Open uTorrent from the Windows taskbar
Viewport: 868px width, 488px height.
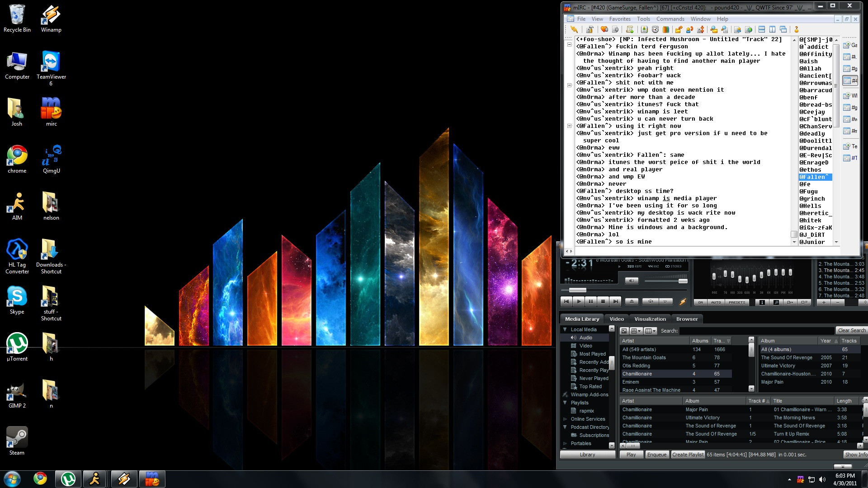[x=68, y=479]
